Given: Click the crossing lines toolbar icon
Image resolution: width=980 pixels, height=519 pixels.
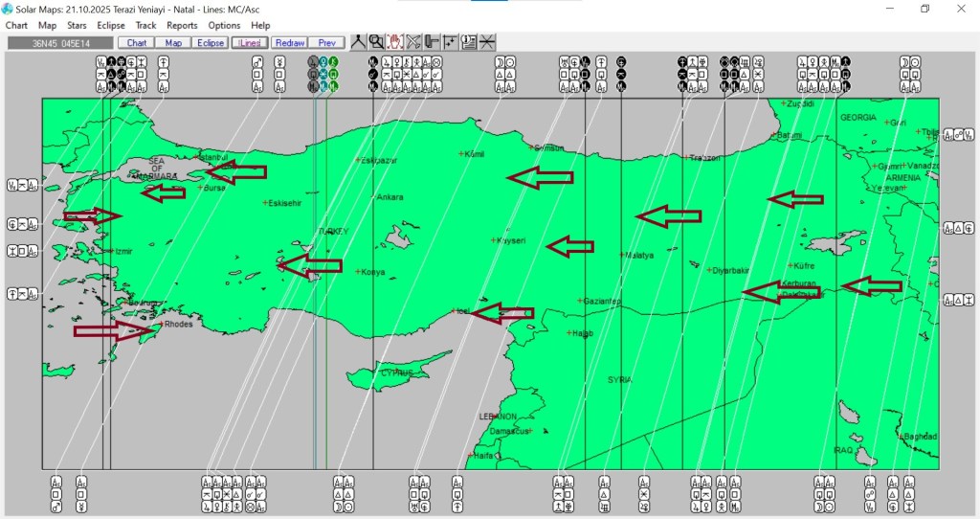Looking at the screenshot, I should pyautogui.click(x=487, y=42).
